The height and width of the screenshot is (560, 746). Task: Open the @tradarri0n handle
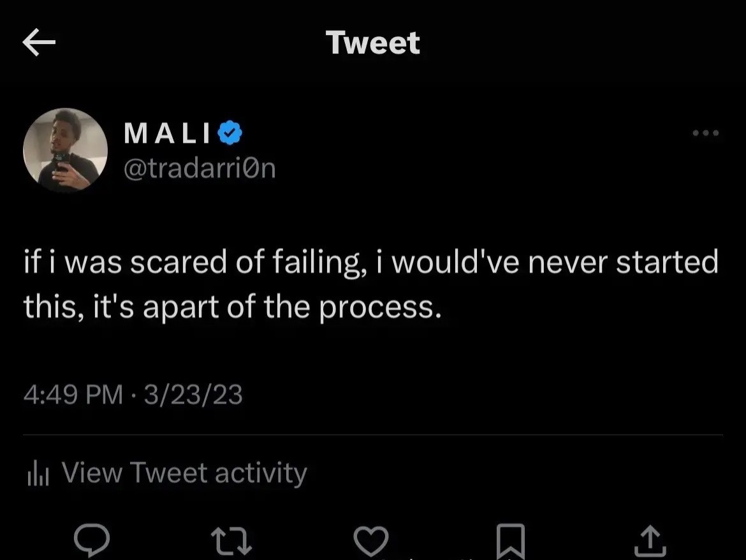coord(200,168)
